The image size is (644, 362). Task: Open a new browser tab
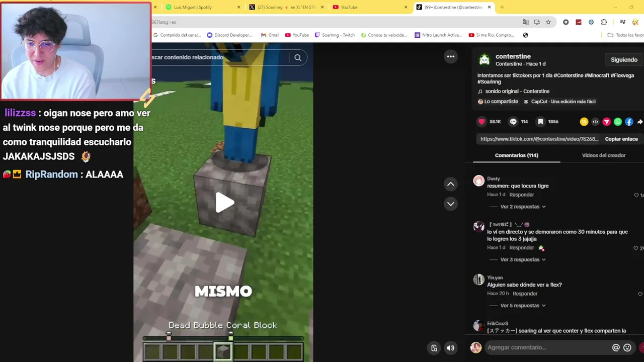coord(502,7)
